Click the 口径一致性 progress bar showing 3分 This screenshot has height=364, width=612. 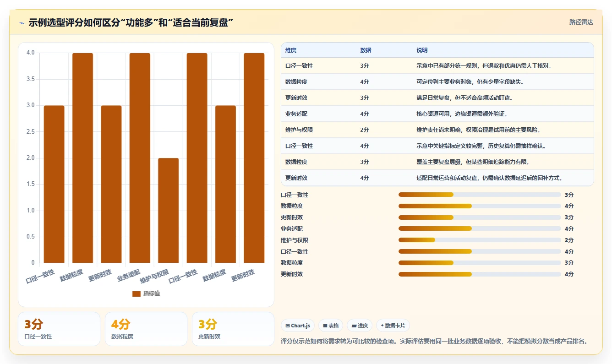click(480, 195)
